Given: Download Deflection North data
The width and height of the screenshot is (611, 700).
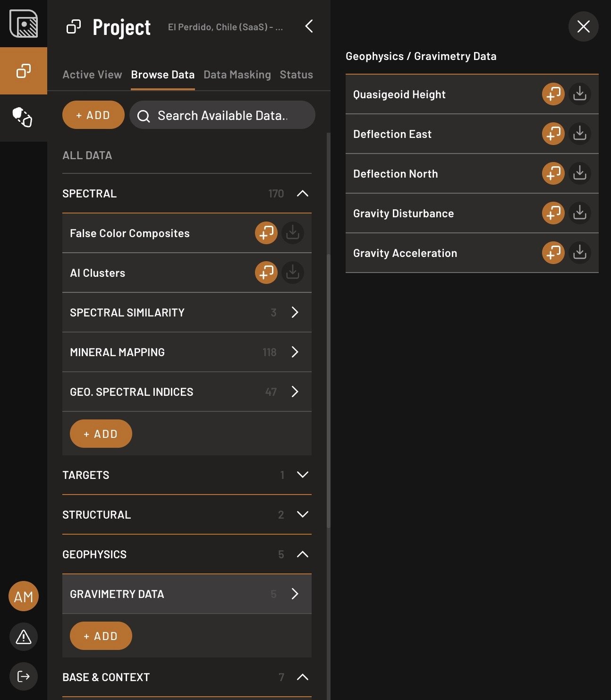Looking at the screenshot, I should click(x=579, y=173).
